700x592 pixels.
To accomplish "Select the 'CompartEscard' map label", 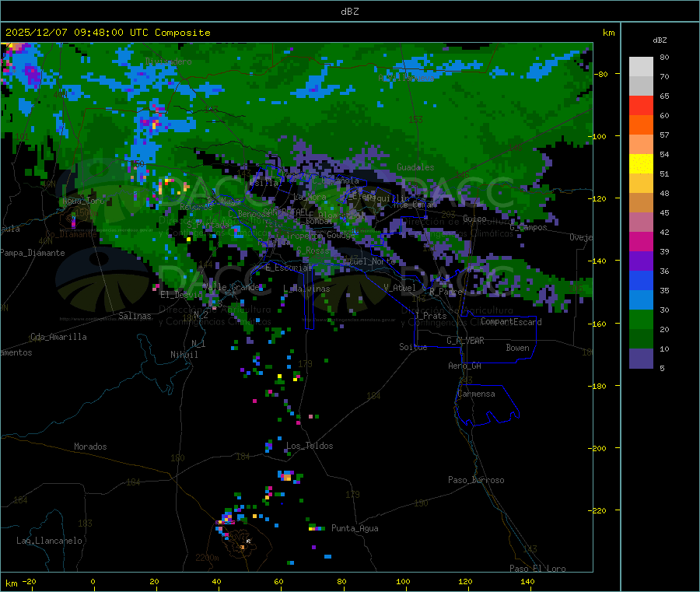I will tap(511, 322).
